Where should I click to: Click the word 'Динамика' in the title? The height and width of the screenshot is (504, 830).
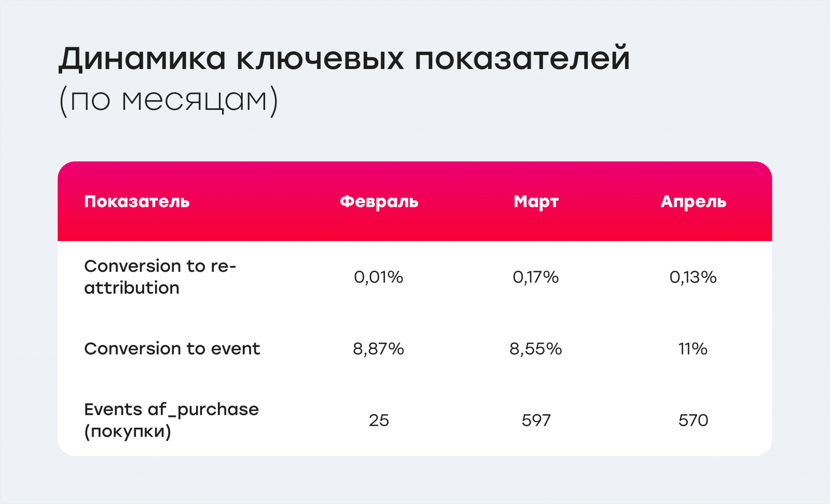click(x=142, y=59)
